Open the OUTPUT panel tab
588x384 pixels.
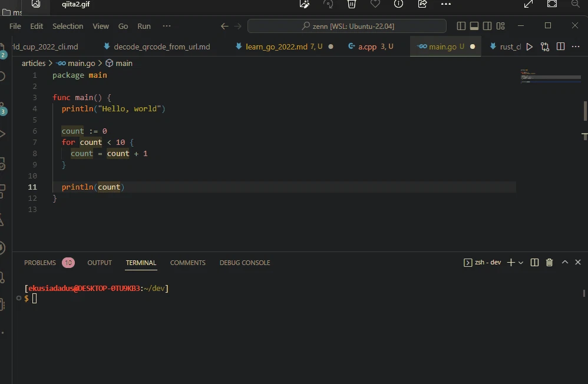point(100,263)
